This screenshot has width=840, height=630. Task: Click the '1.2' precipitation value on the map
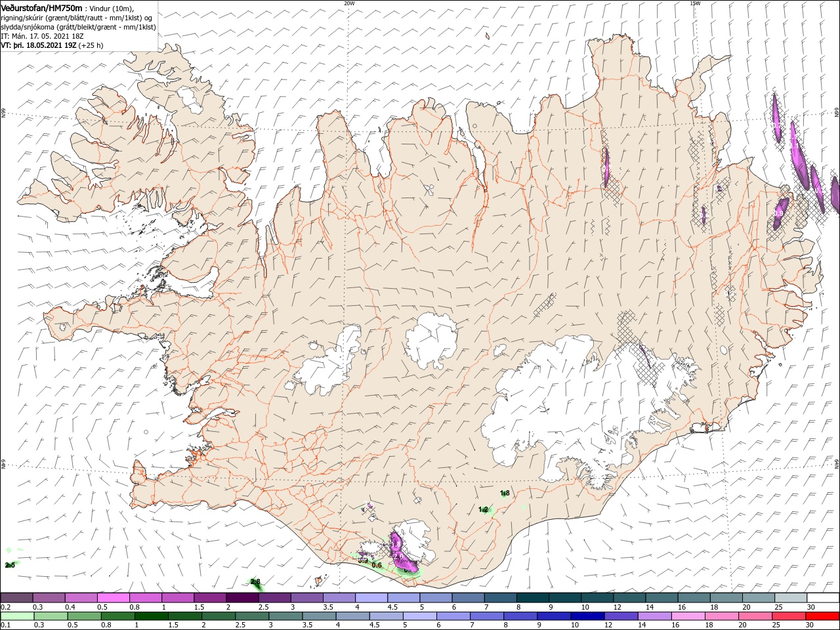[483, 509]
